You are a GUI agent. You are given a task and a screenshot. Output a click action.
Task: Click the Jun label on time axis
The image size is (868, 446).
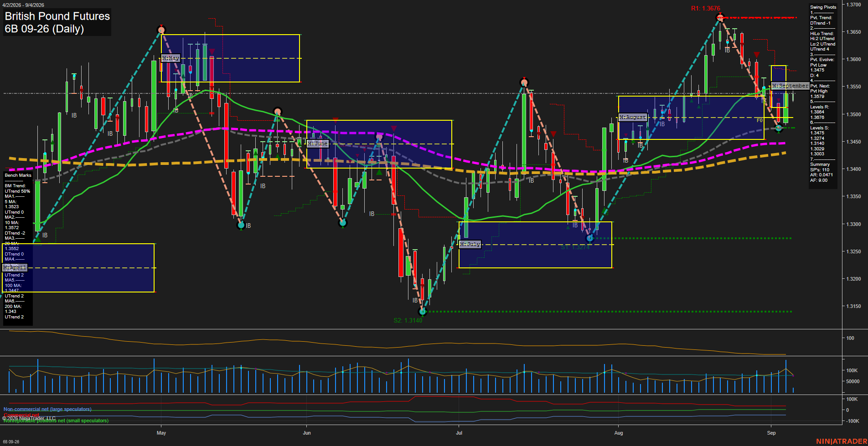click(307, 433)
